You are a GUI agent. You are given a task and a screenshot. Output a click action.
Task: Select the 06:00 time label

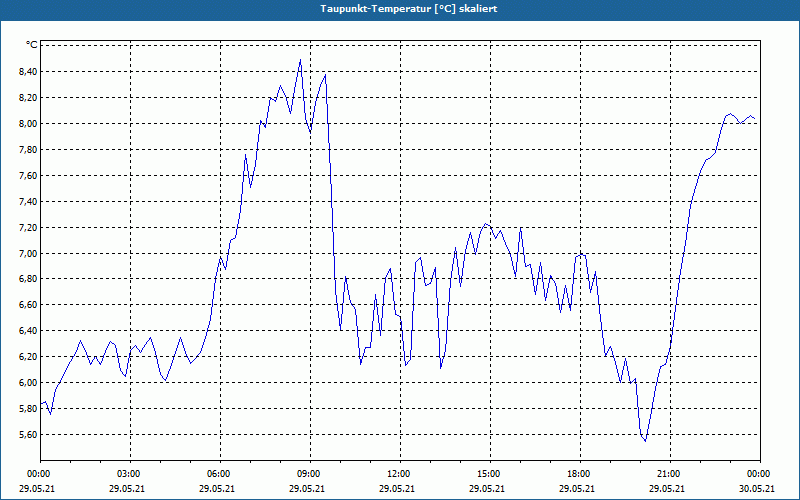pyautogui.click(x=218, y=473)
